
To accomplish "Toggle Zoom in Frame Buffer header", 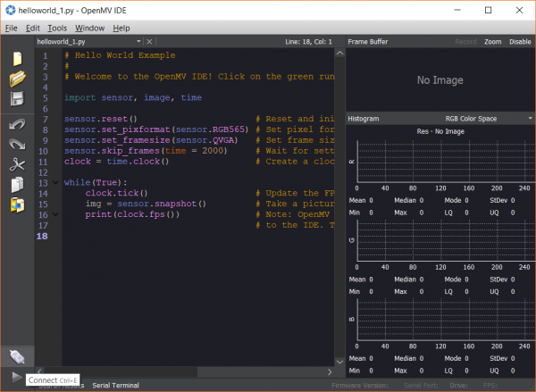I will pos(492,42).
